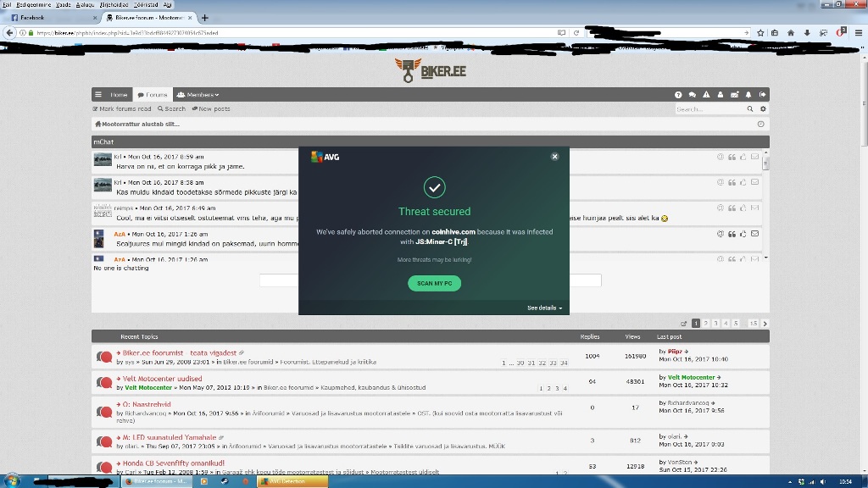Image resolution: width=868 pixels, height=488 pixels.
Task: Open the user profile icon in the navbar
Action: click(721, 95)
